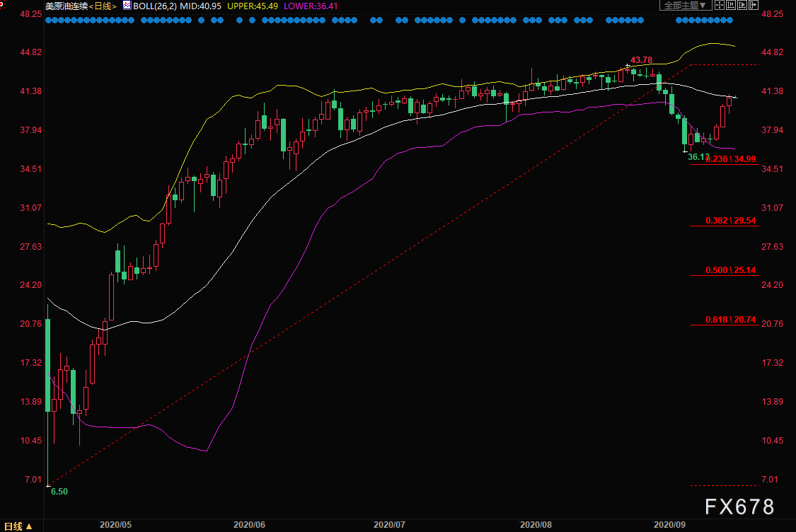The width and height of the screenshot is (796, 532).
Task: Click the exit-arrow panel icon at far right
Action: point(754,5)
